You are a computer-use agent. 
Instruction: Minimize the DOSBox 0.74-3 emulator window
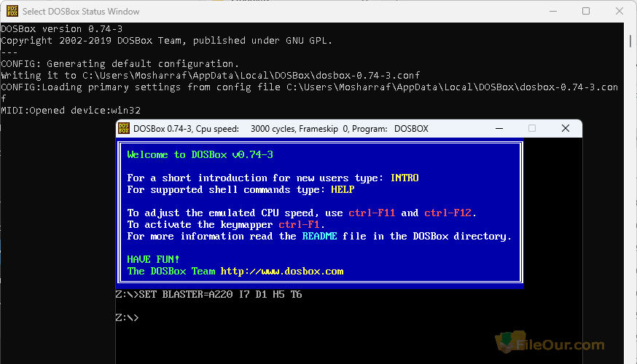coord(499,129)
